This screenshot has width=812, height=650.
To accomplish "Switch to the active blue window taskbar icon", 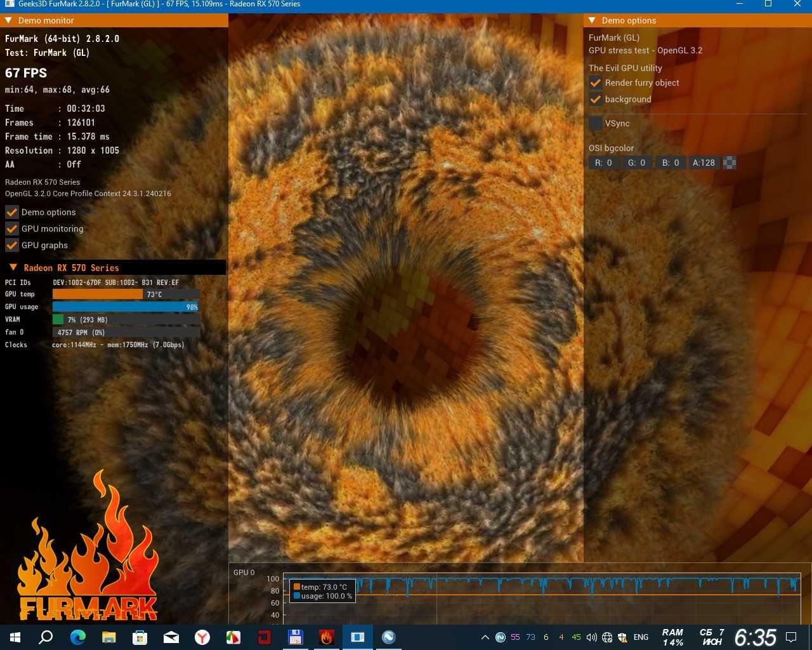I will click(357, 637).
